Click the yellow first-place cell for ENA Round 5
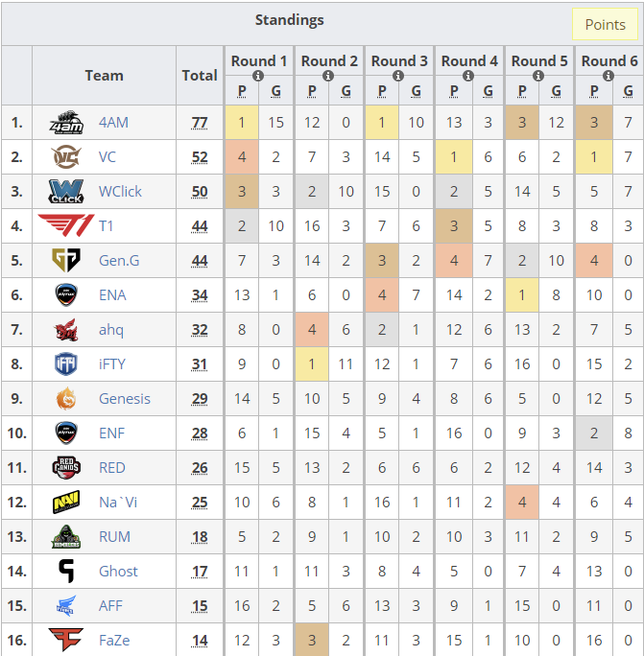Screen dimensions: 644x656 point(522,295)
